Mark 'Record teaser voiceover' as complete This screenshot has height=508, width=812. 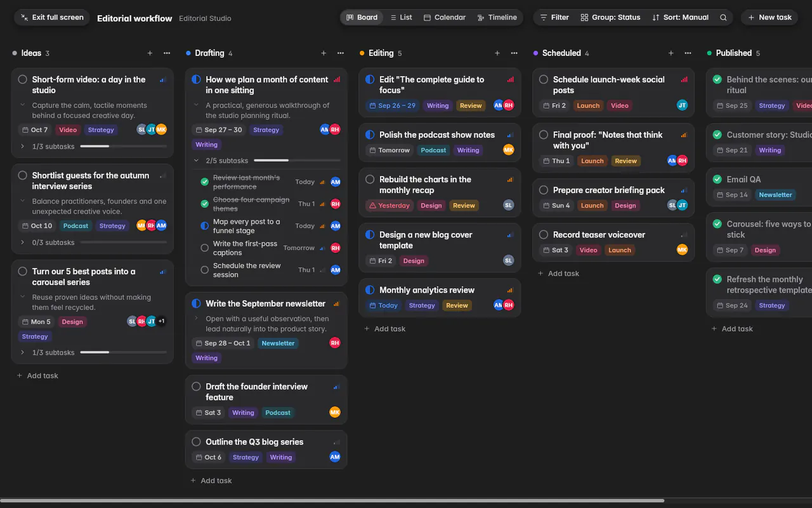544,234
